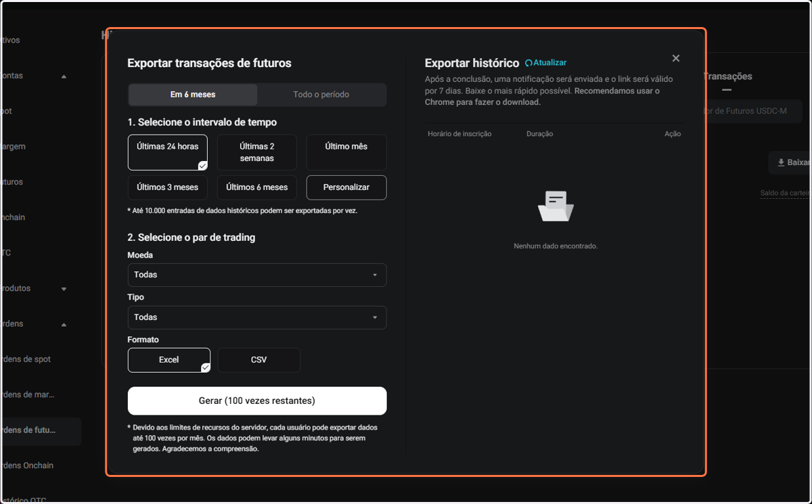Select Excel export format
The image size is (812, 504).
click(x=169, y=360)
